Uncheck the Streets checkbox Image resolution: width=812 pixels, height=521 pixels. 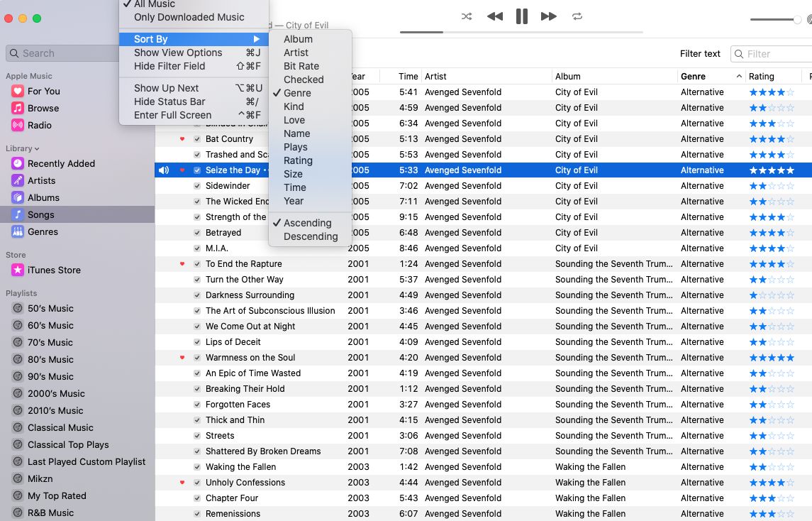click(x=196, y=436)
